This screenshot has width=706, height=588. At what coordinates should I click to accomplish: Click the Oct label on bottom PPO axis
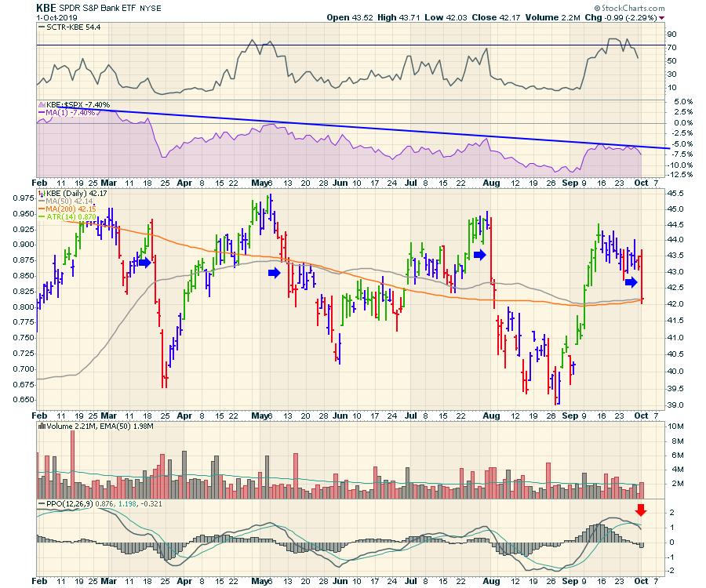(x=641, y=581)
